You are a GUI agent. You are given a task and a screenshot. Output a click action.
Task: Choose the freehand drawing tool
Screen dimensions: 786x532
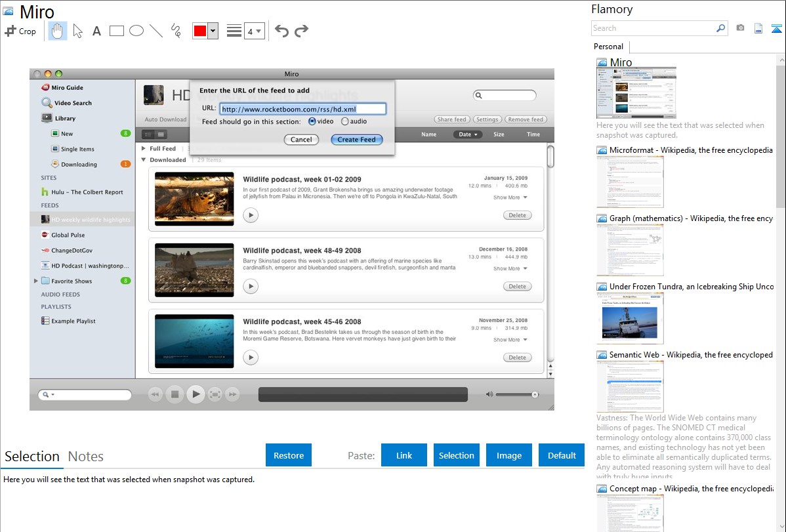(176, 31)
